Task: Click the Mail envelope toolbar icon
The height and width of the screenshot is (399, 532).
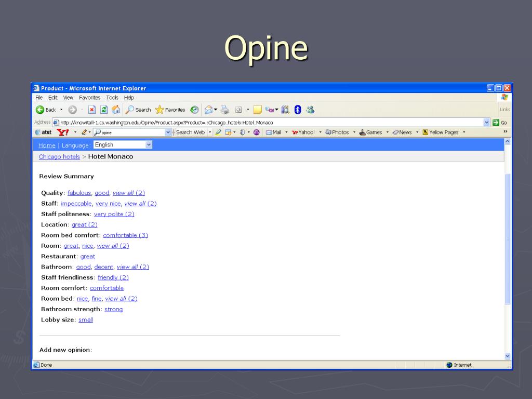Action: pyautogui.click(x=208, y=110)
